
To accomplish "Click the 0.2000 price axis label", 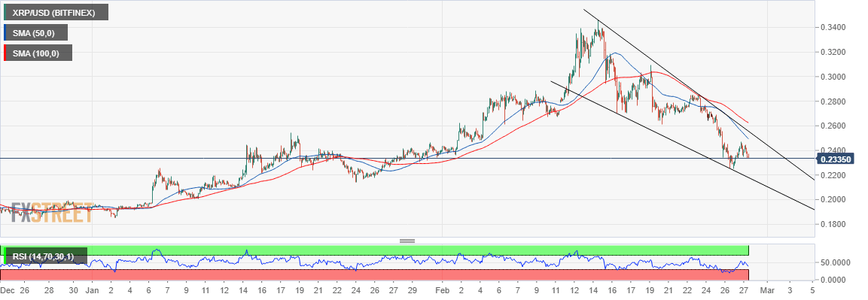I will tap(833, 199).
